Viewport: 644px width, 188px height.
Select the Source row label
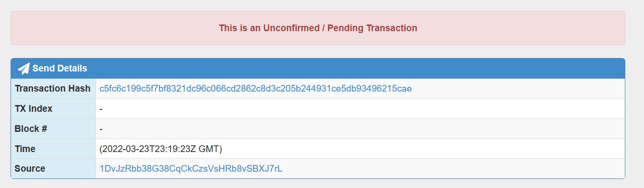point(30,169)
